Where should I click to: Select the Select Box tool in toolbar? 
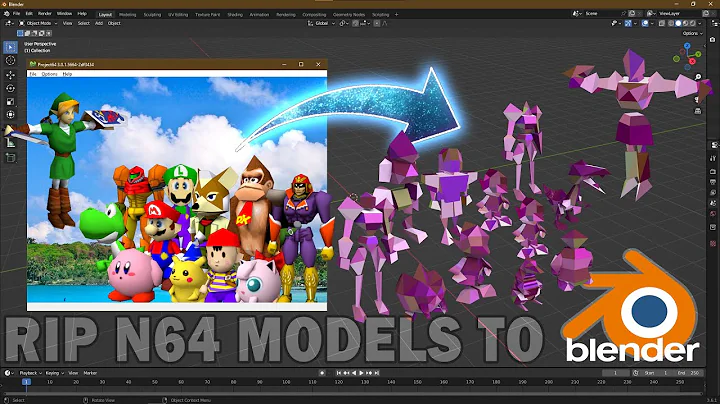11,47
